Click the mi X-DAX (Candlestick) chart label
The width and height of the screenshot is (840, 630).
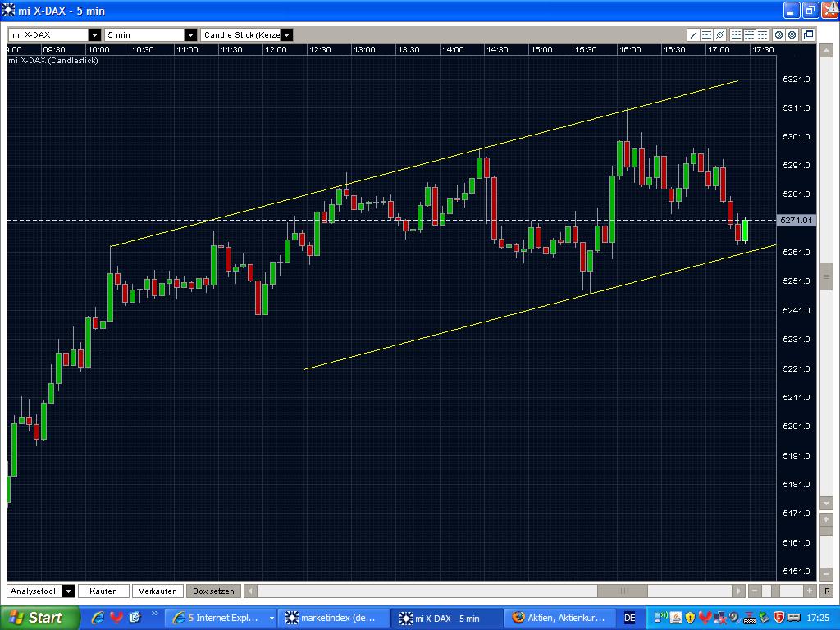tap(53, 61)
